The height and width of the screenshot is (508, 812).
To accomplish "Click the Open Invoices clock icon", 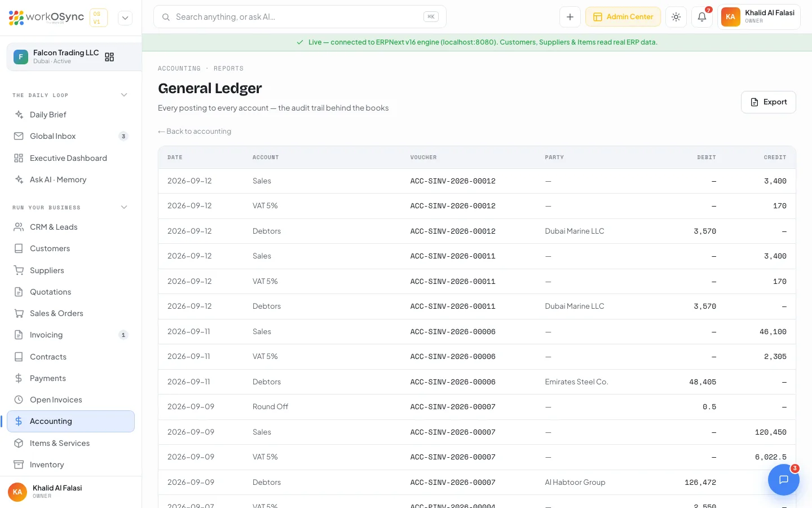I will tap(19, 400).
